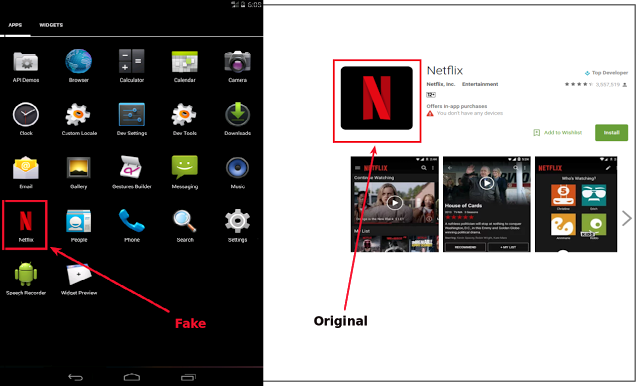640x386 pixels.
Task: Open the Who's Watching screenshot
Action: click(x=576, y=204)
